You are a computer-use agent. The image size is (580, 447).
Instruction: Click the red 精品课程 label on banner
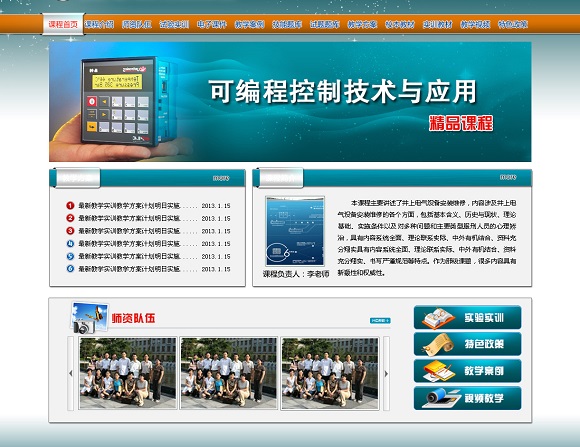pyautogui.click(x=461, y=123)
